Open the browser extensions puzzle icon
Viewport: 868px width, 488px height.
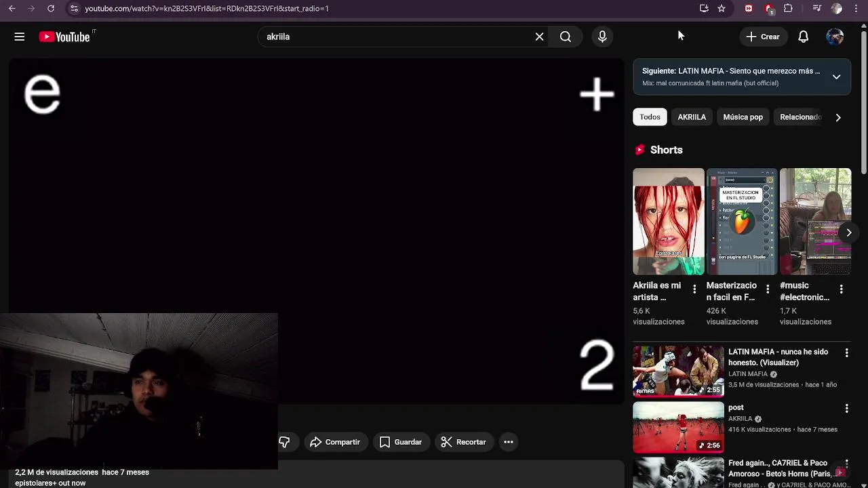pos(788,8)
